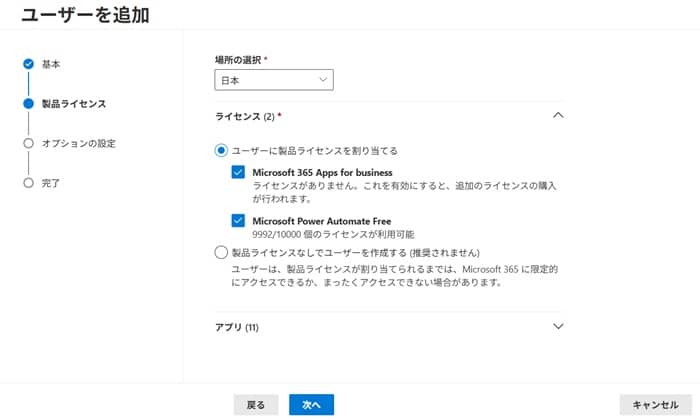Click the アプリ (11) section header label
This screenshot has height=420, width=700.
click(x=237, y=327)
